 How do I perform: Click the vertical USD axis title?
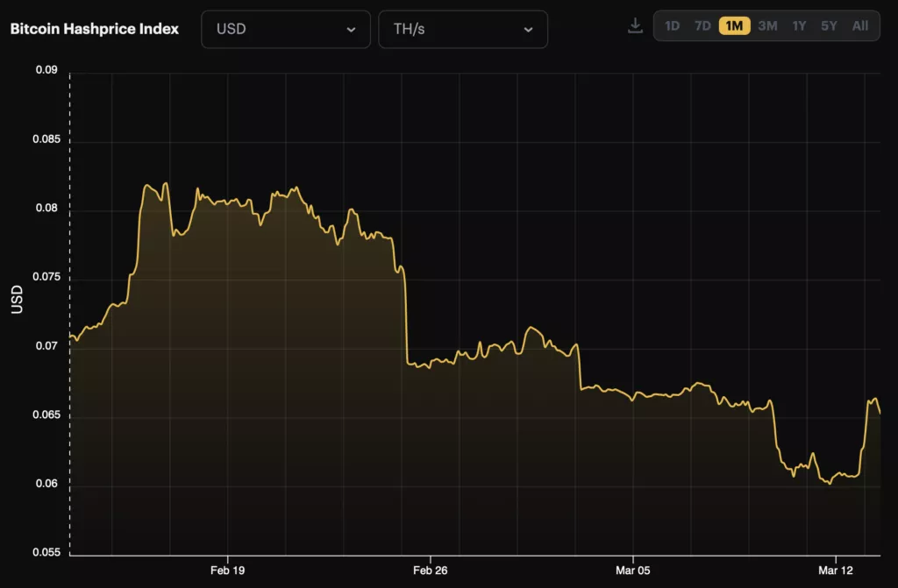tap(18, 300)
